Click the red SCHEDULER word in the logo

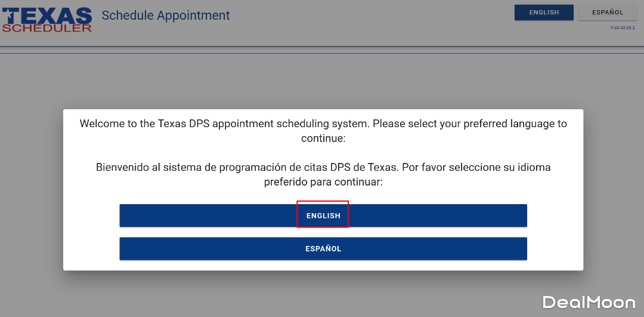[47, 27]
